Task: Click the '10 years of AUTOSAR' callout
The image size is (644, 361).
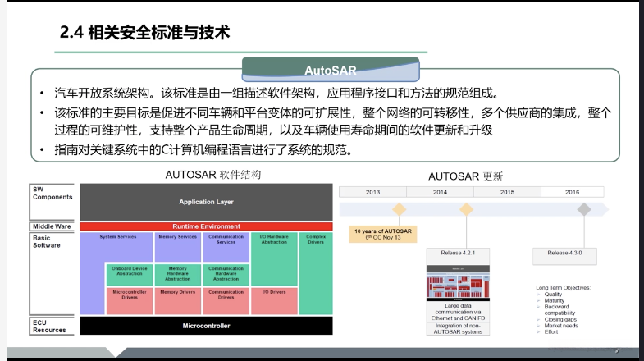Action: click(x=383, y=234)
